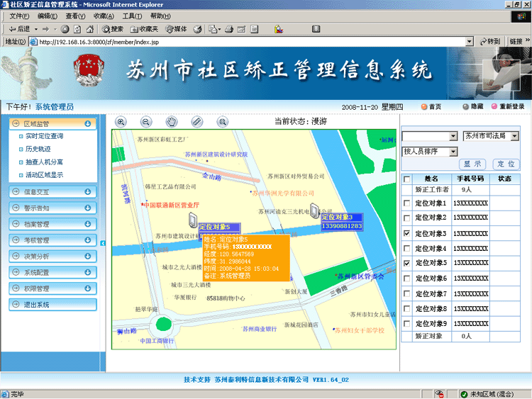Uncheck the 定位对象3 checkbox
This screenshot has height=399, width=532.
406,233
